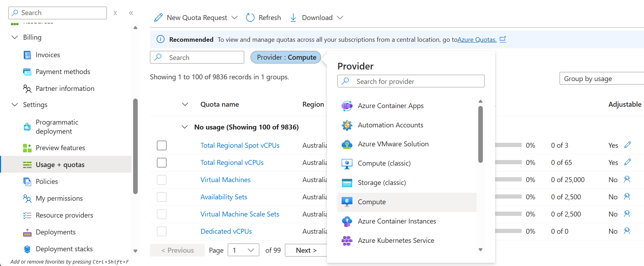Click the Partner information people icon
Screen dimensions: 644x266
pos(27,88)
